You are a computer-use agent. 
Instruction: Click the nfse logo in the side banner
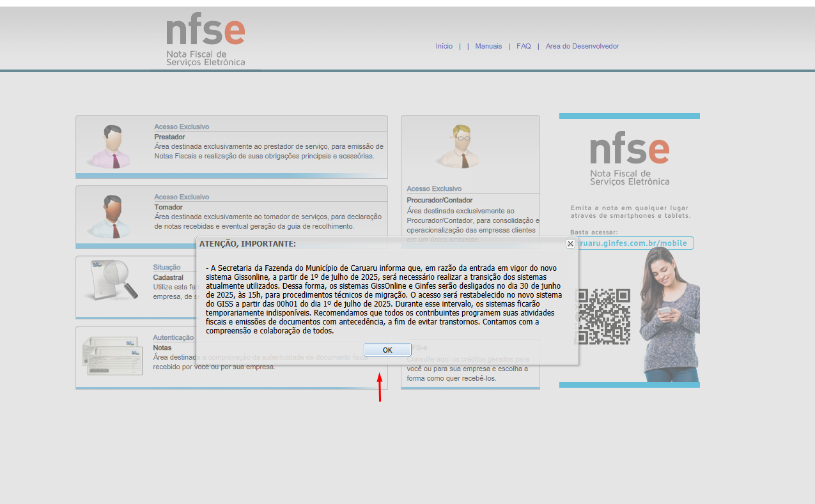tap(630, 160)
